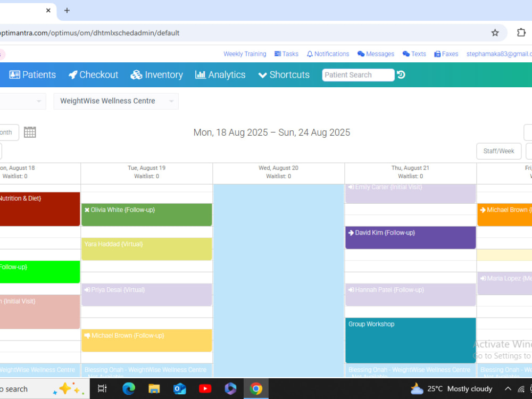Open Maria Lopez appointment on Friday
The height and width of the screenshot is (399, 532).
tap(504, 284)
